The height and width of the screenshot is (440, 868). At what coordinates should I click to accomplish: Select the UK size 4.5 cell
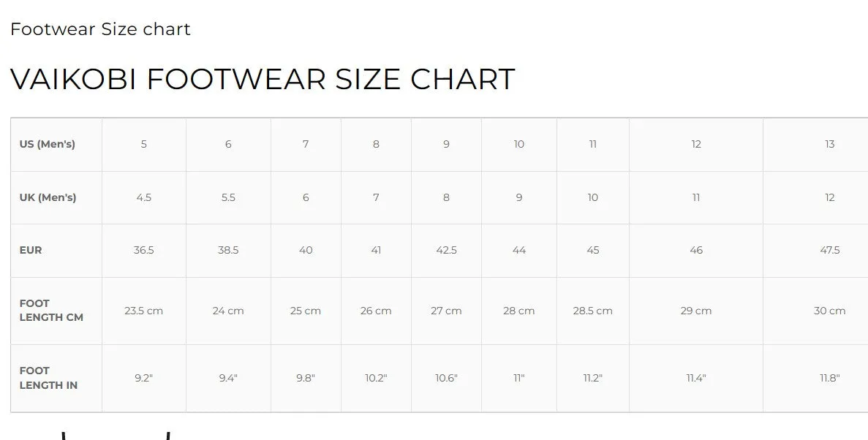pos(144,197)
